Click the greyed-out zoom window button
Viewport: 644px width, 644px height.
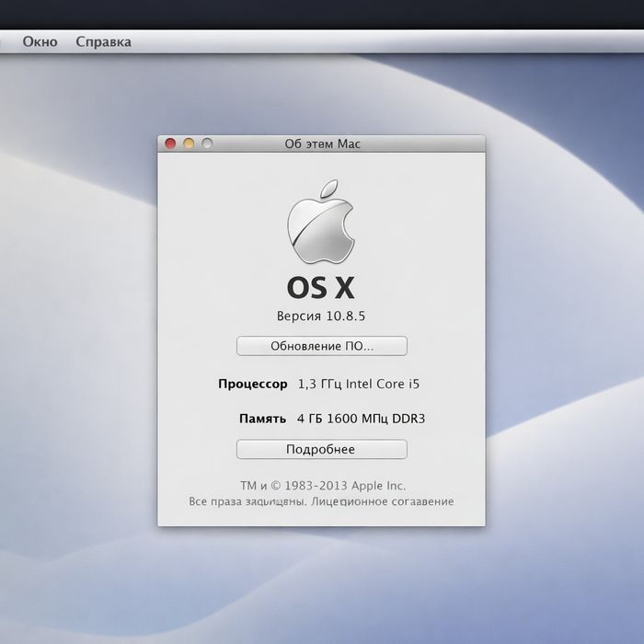coord(207,144)
